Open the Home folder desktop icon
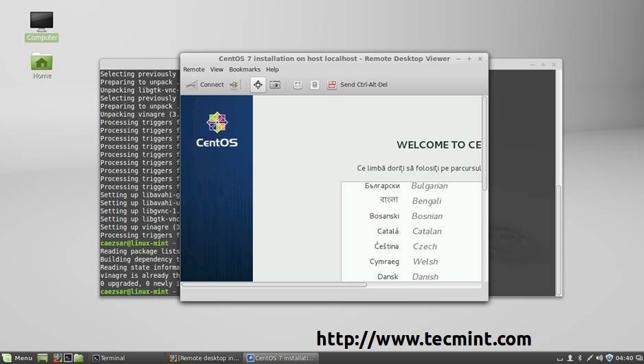The height and width of the screenshot is (364, 644). point(42,66)
